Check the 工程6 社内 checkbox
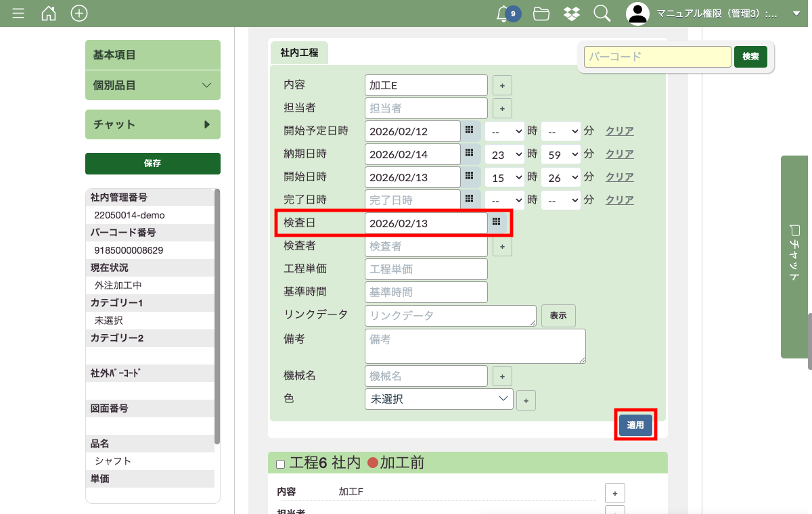The width and height of the screenshot is (812, 514). tap(281, 464)
